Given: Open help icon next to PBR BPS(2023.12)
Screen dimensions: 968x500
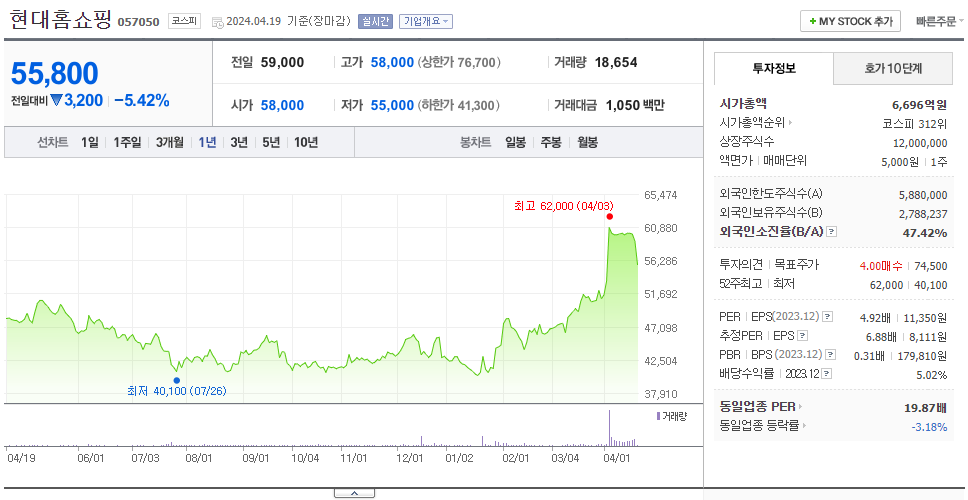Looking at the screenshot, I should pos(831,354).
